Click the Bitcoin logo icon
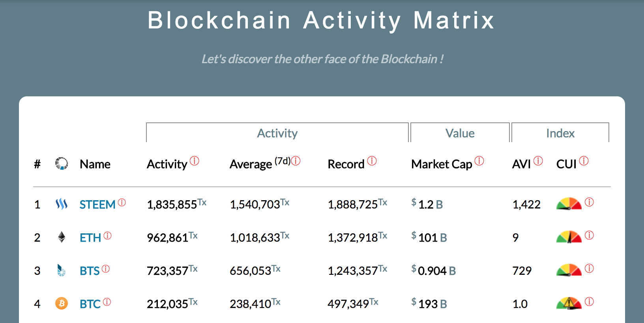Image resolution: width=644 pixels, height=323 pixels. click(x=62, y=303)
